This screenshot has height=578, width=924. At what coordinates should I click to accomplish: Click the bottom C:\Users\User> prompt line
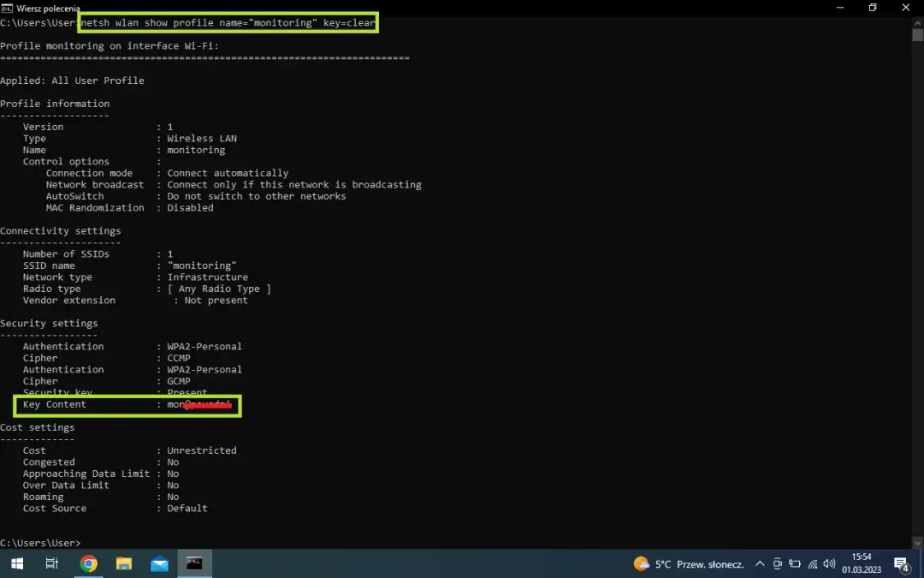[40, 543]
